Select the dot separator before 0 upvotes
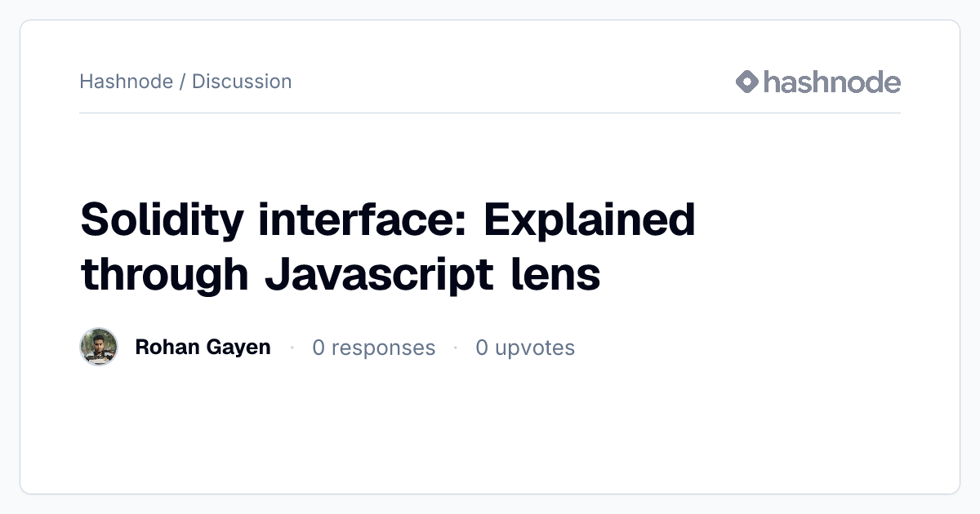The image size is (980, 514). pyautogui.click(x=455, y=348)
